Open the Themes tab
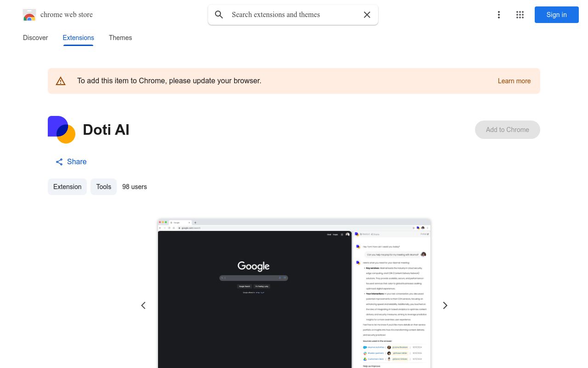 [x=120, y=38]
